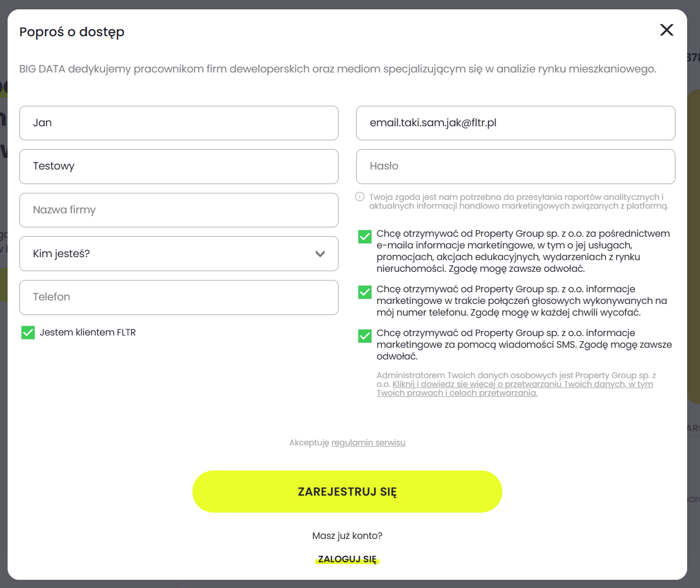
Task: Follow the ZALOGUJ SIĘ link
Action: (347, 559)
